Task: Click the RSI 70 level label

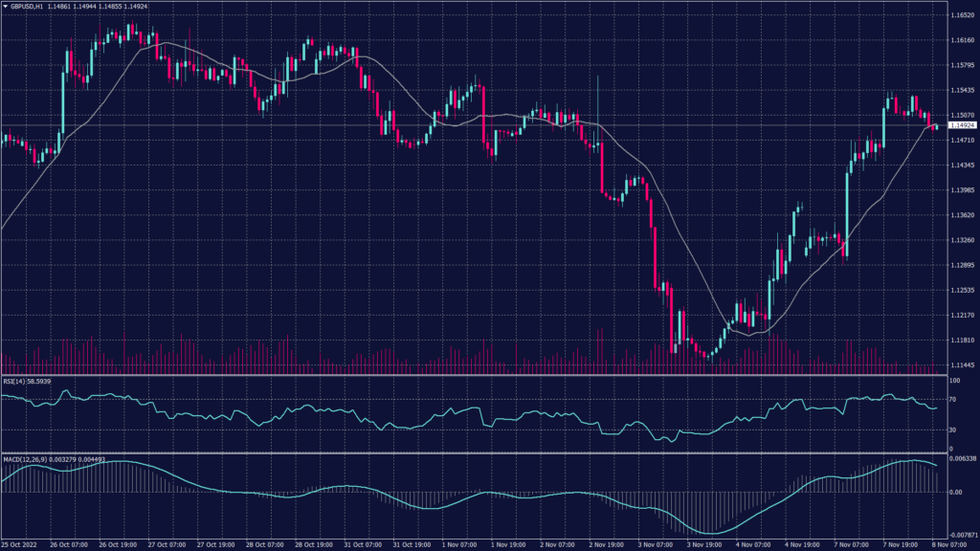Action: 951,400
